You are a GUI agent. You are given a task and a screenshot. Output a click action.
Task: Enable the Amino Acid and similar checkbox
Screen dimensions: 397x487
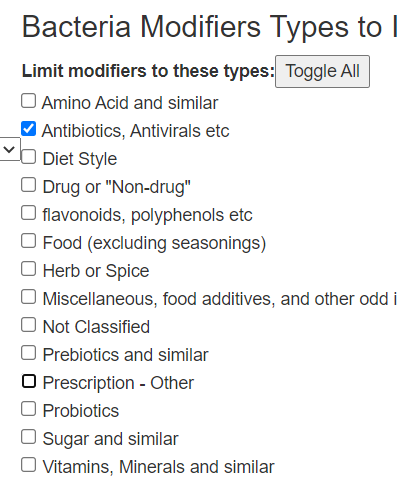29,101
